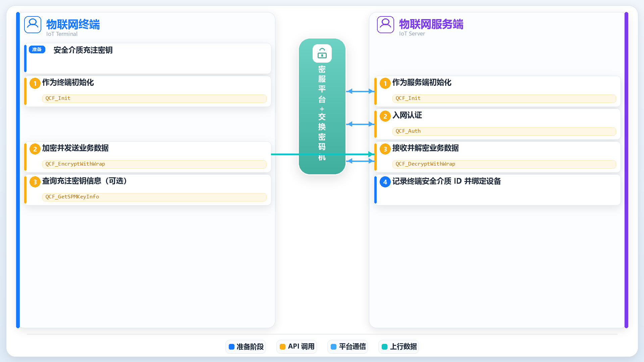
Task: Click the light blue 平台通信 legend swatch
Action: click(333, 347)
